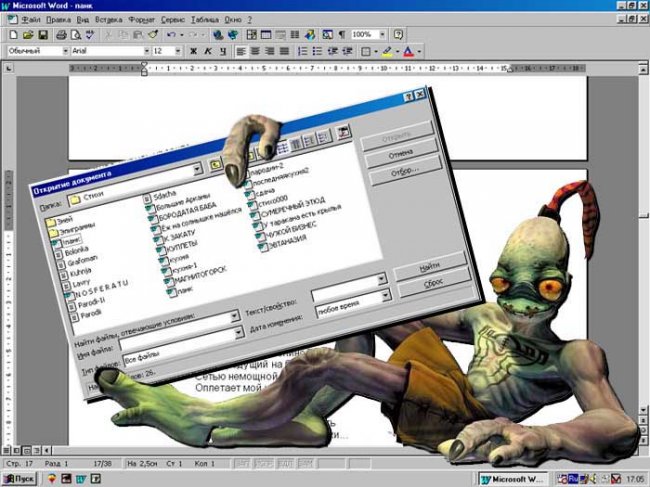
Task: Click the Office Assistant help icon
Action: coord(398,35)
